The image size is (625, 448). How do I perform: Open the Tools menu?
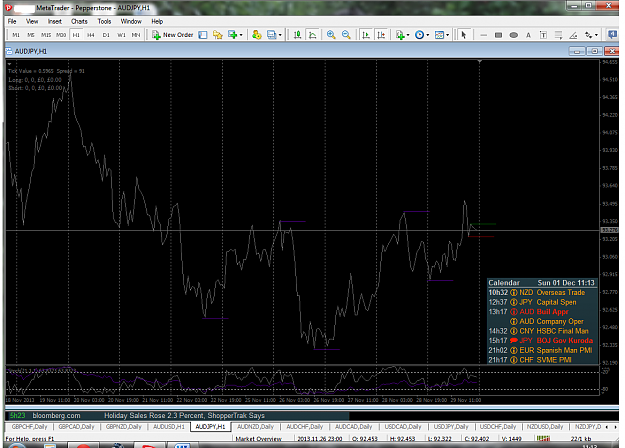click(104, 22)
